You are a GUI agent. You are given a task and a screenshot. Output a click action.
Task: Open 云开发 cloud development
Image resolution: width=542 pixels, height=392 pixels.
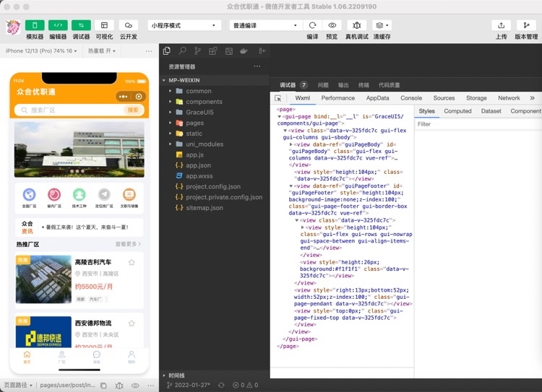(128, 25)
